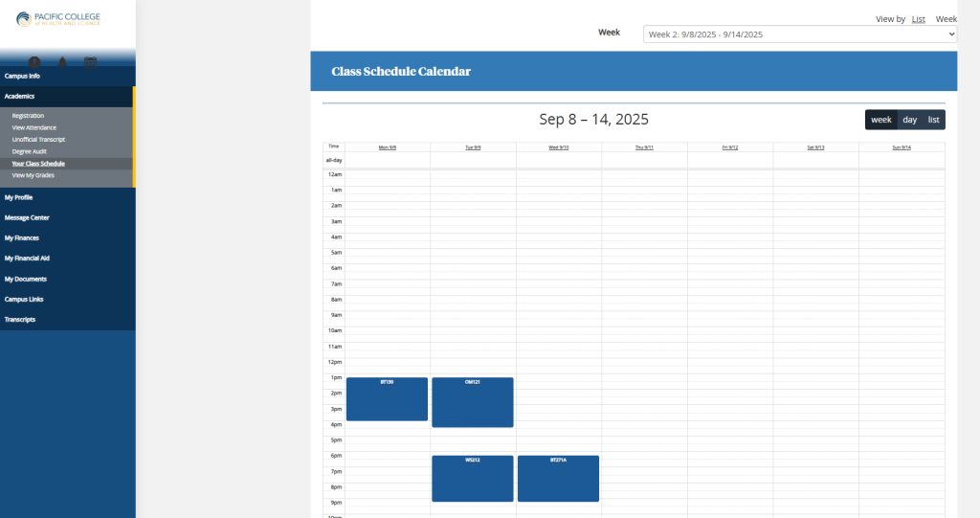
Task: Switch calendar to day view
Action: pos(909,120)
